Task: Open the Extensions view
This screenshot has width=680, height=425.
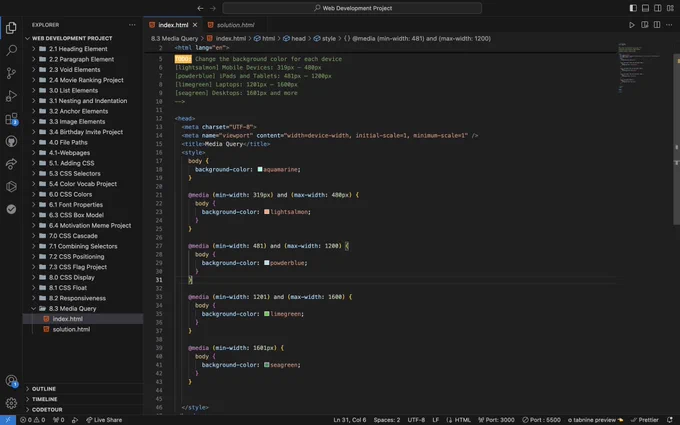Action: click(x=11, y=119)
